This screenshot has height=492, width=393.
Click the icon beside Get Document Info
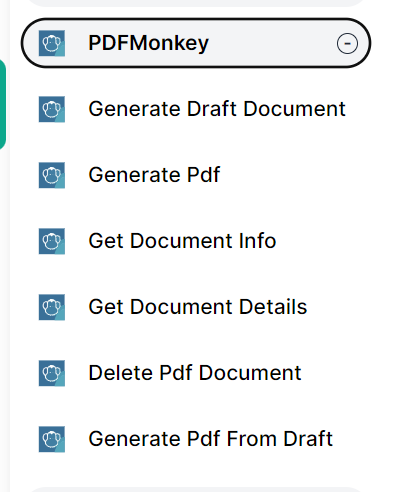[52, 241]
